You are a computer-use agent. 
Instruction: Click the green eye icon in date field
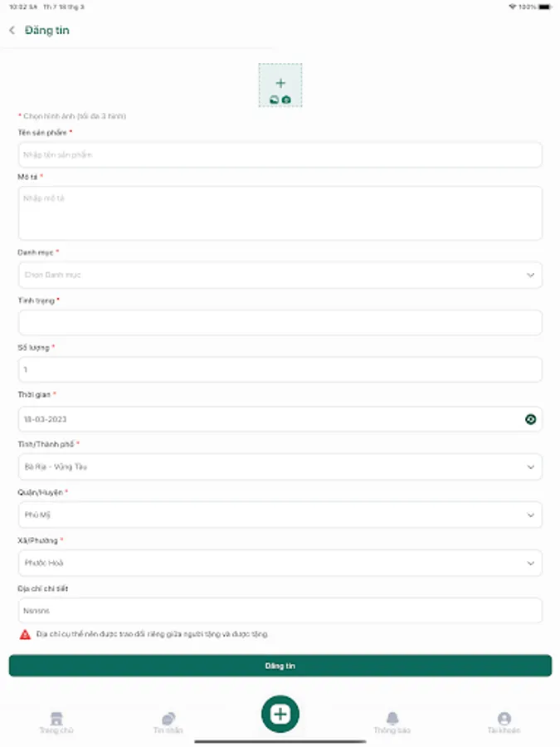[531, 419]
